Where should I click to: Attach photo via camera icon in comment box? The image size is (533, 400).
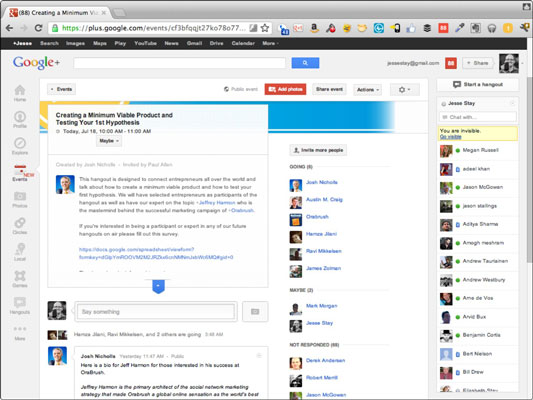tap(255, 311)
